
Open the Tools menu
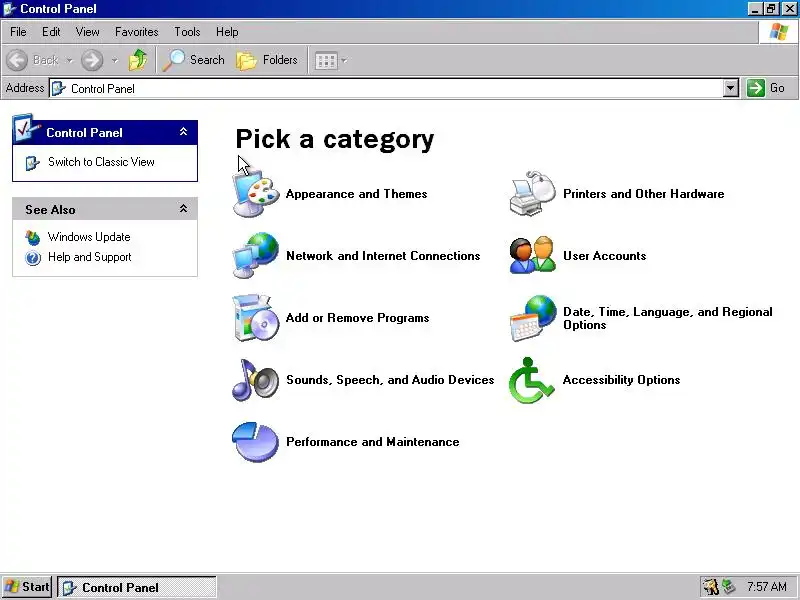click(187, 32)
